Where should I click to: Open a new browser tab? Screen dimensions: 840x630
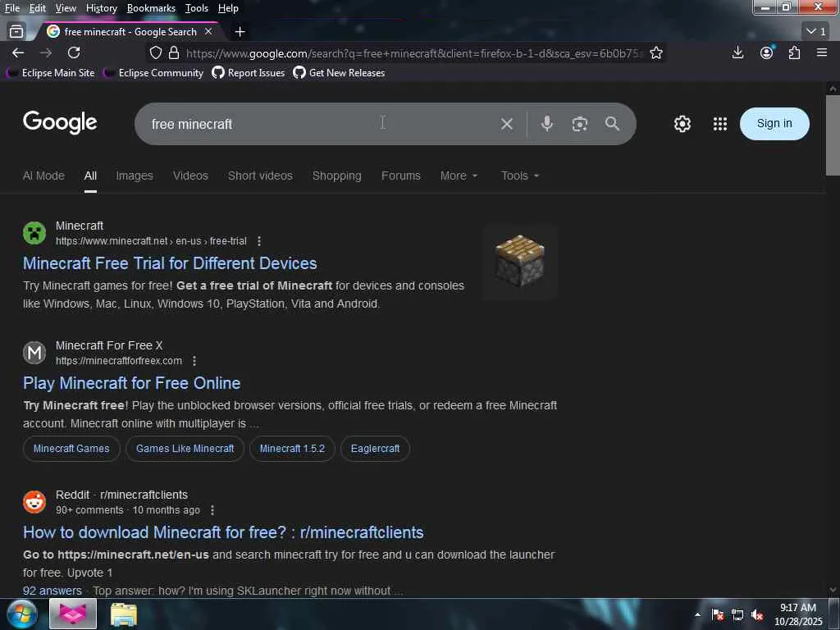(240, 32)
